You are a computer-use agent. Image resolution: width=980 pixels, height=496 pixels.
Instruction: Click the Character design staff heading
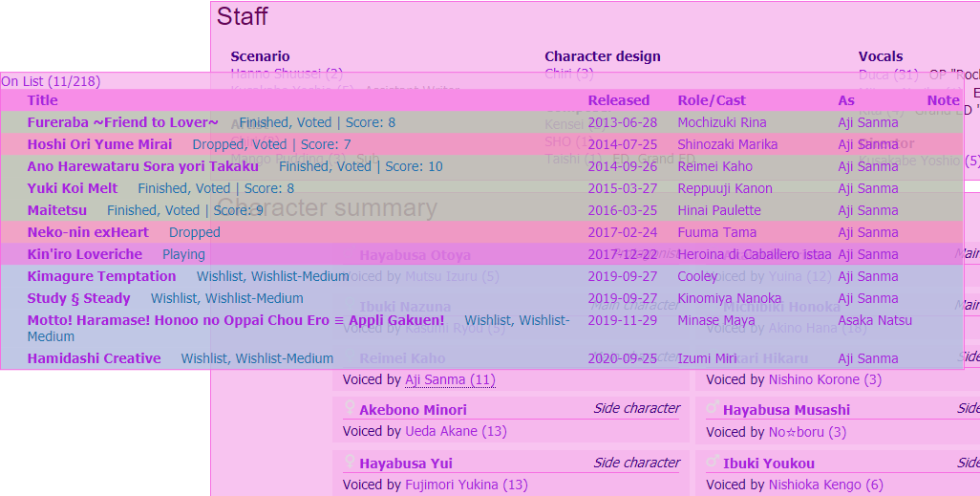[603, 56]
